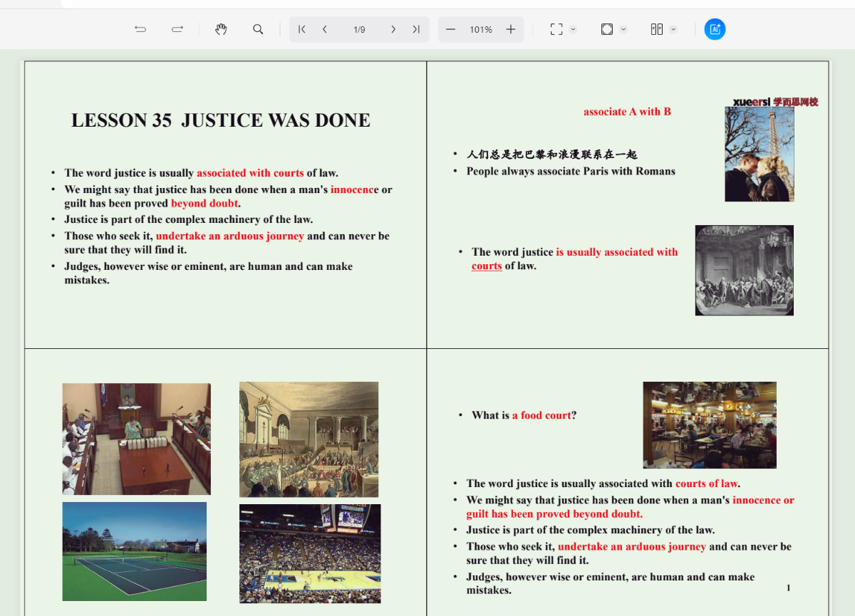Screen dimensions: 855x616
Task: Click the Eiffel Tower couple photo
Action: pos(760,154)
